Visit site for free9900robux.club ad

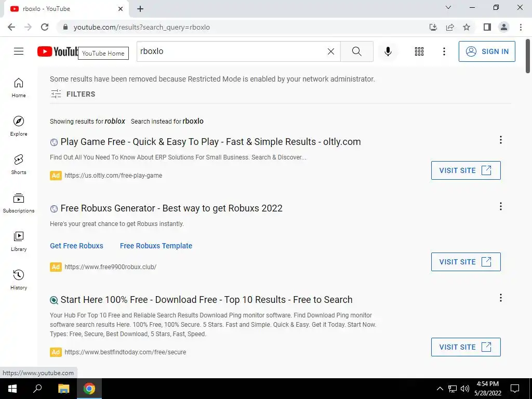click(x=466, y=262)
